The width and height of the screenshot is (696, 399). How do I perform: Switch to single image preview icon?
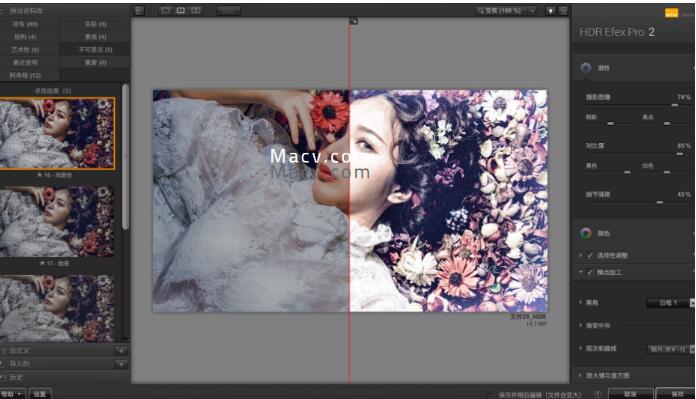tap(166, 10)
